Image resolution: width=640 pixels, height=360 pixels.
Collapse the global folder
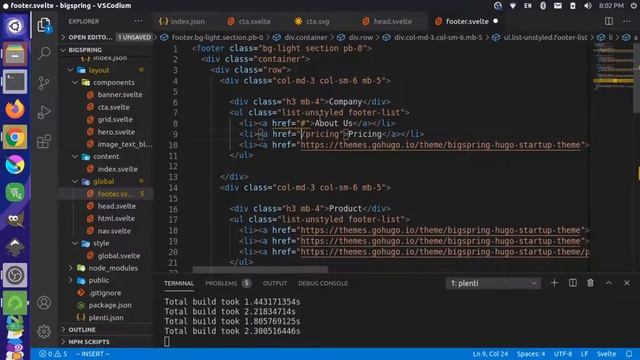[x=106, y=181]
